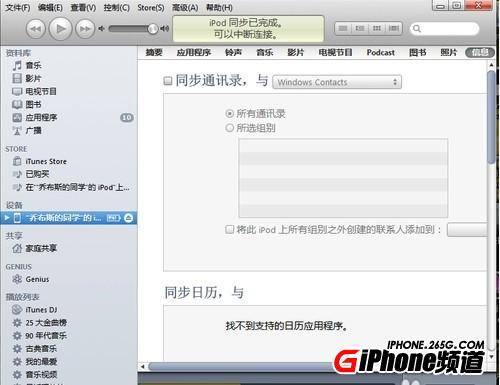This screenshot has height=385, width=500.
Task: Open the 高级(A) menu
Action: (x=185, y=7)
